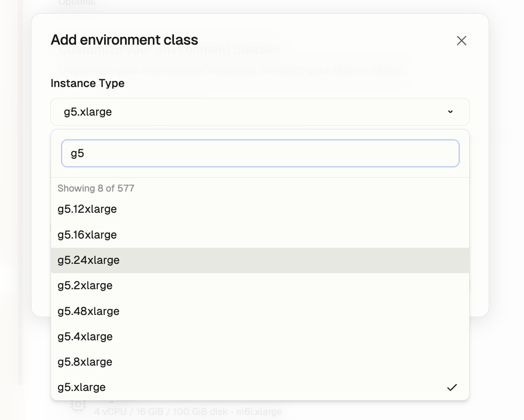
Task: Pick g5.8xlarge in the dropdown list
Action: 260,362
